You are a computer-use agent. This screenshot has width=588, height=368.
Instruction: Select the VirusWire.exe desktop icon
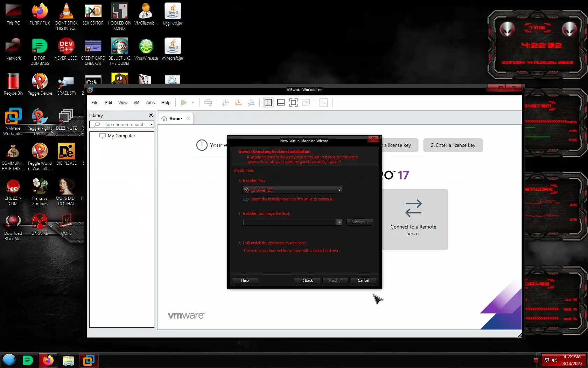click(146, 49)
